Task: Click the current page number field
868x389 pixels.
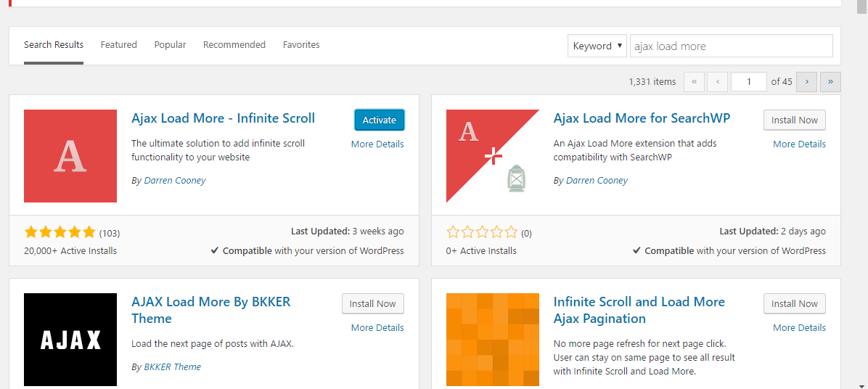Action: [748, 82]
